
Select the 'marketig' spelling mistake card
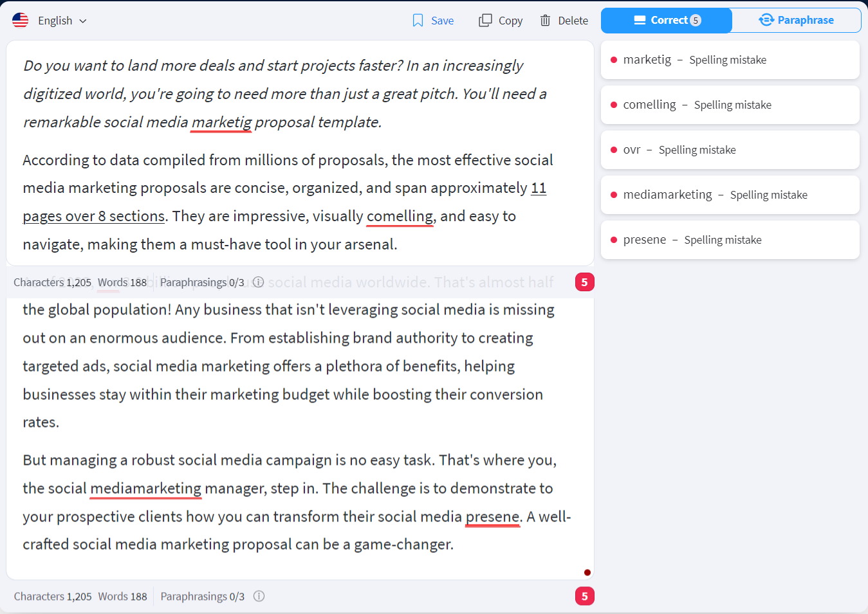tap(730, 60)
